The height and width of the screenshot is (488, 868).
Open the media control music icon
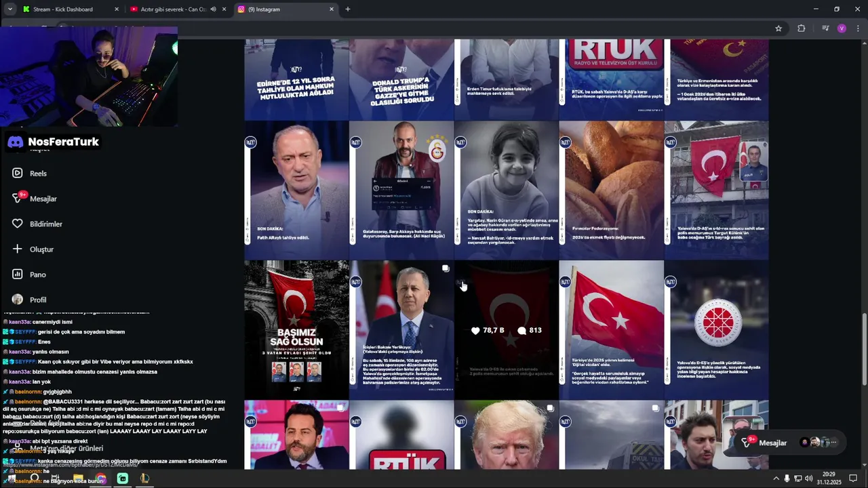(x=825, y=28)
